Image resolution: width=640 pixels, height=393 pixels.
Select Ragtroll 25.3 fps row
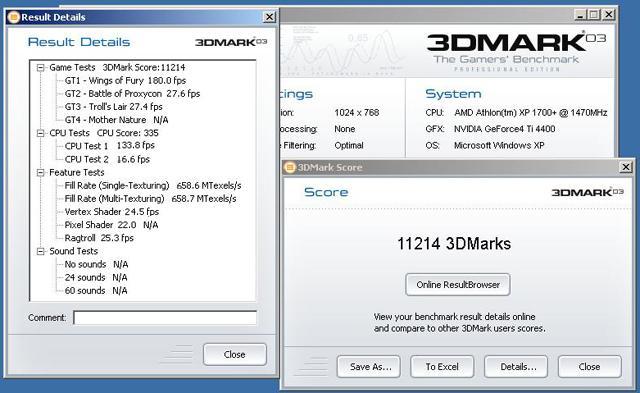99,238
